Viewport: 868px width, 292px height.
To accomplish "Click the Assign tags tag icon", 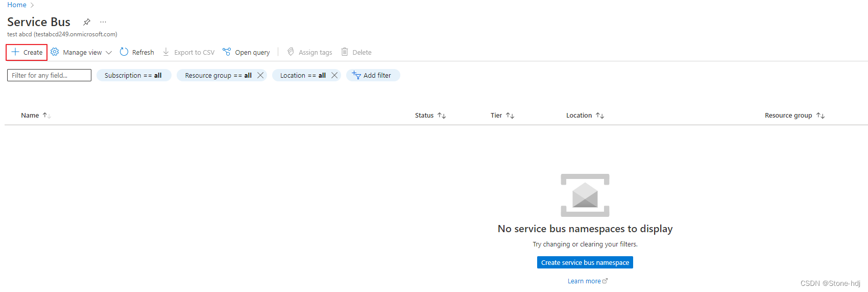I will click(291, 52).
